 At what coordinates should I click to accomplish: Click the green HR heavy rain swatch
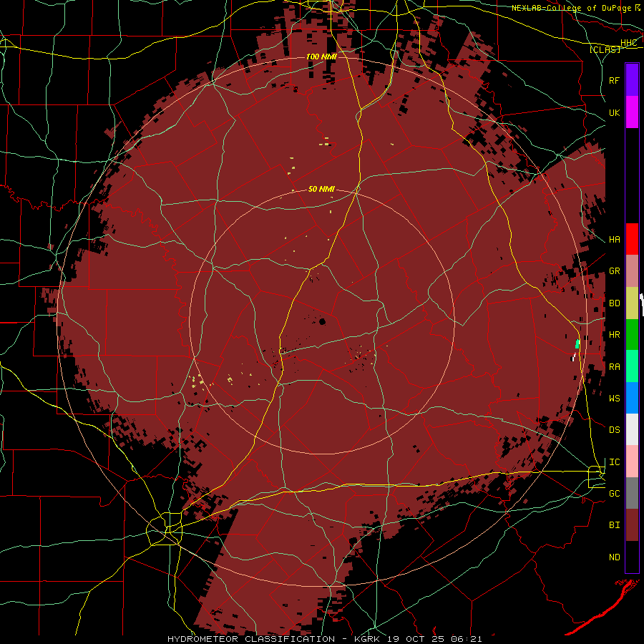coord(632,334)
